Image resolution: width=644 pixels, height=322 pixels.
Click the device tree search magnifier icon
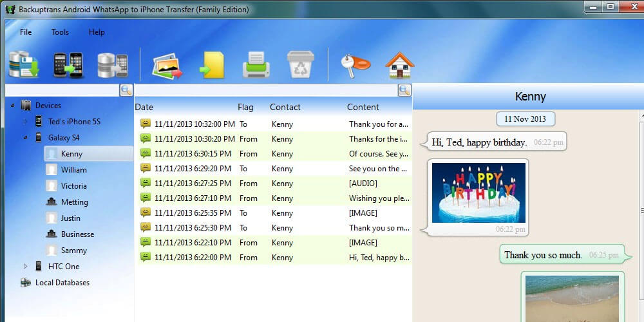tap(126, 90)
